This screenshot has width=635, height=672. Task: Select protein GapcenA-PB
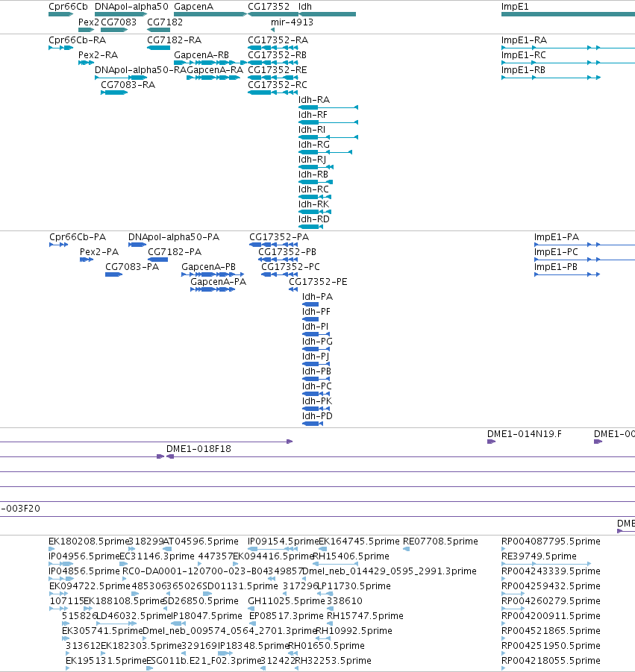pos(213,274)
